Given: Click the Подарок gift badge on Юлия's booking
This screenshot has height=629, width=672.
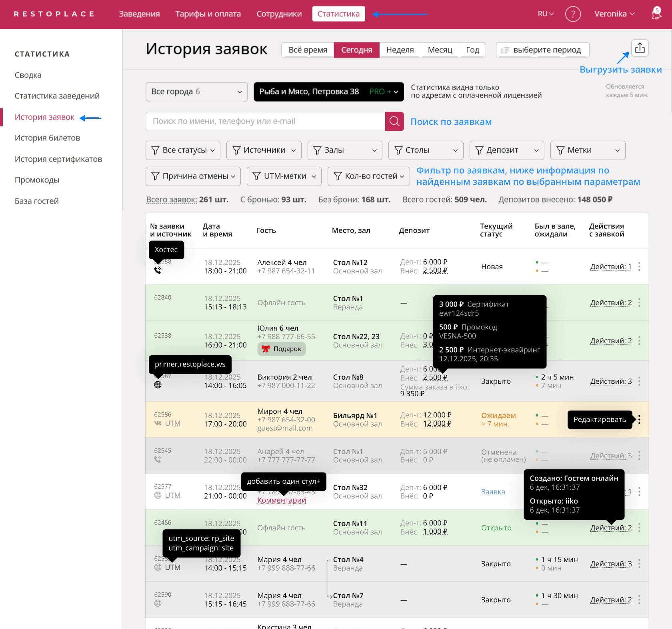Looking at the screenshot, I should coord(282,349).
